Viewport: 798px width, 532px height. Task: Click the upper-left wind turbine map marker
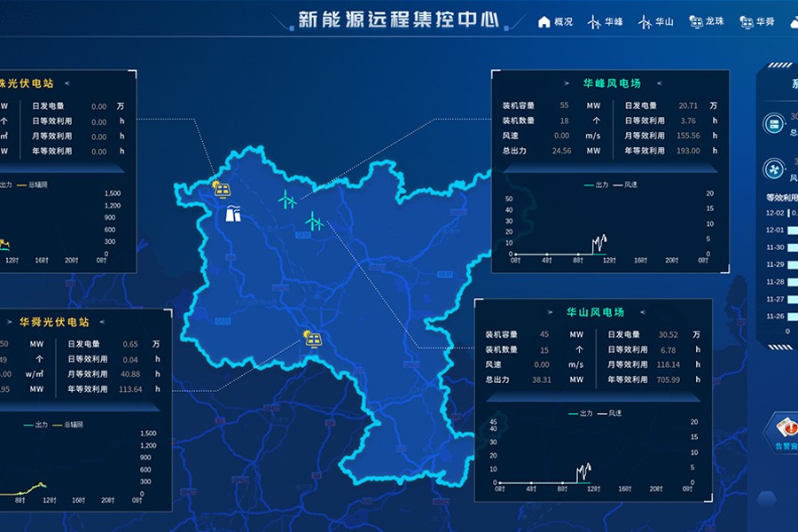(286, 199)
